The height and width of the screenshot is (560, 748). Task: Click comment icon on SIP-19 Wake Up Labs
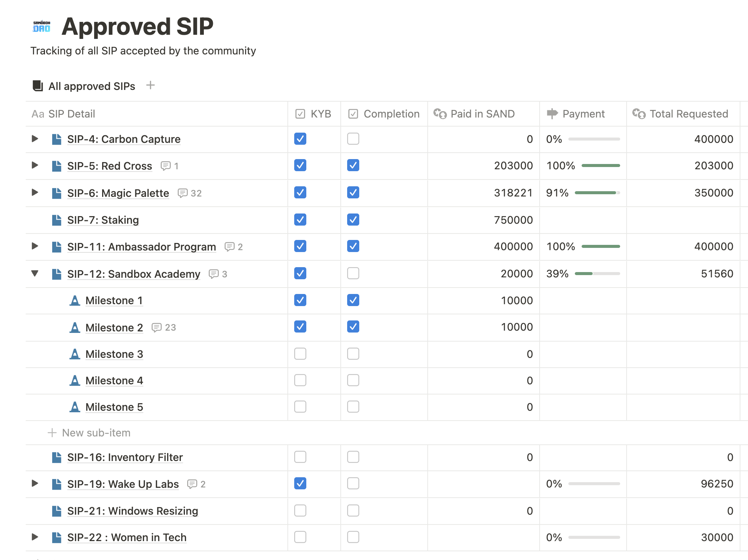point(192,484)
